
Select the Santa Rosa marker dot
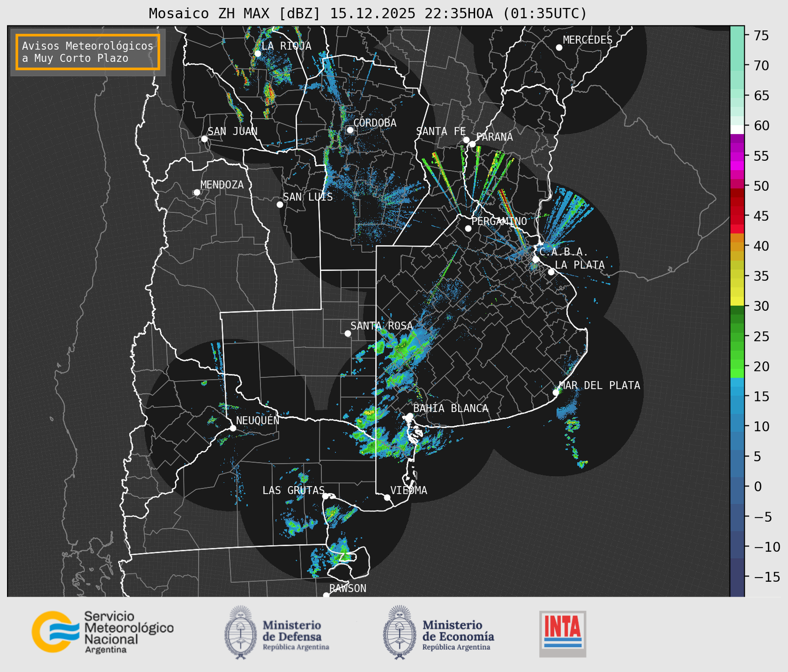[348, 333]
